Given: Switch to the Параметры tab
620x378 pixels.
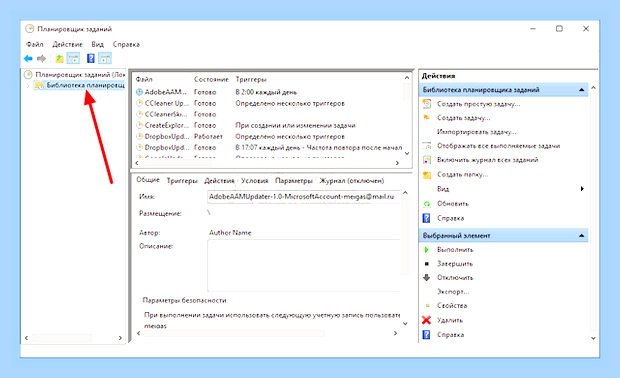Looking at the screenshot, I should pos(294,181).
